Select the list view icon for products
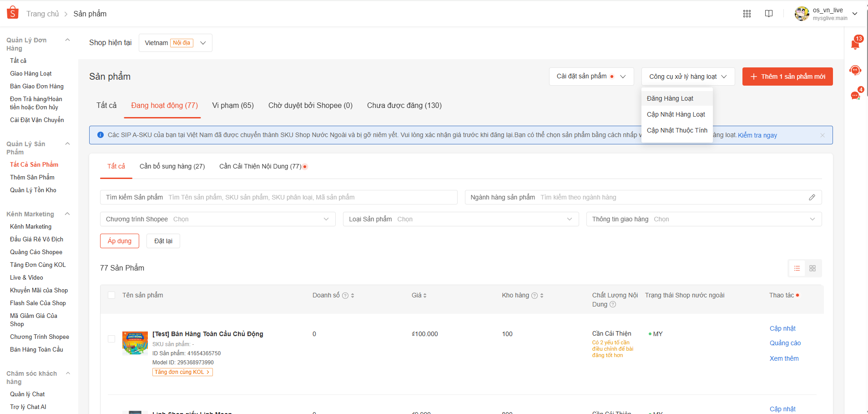 [797, 268]
